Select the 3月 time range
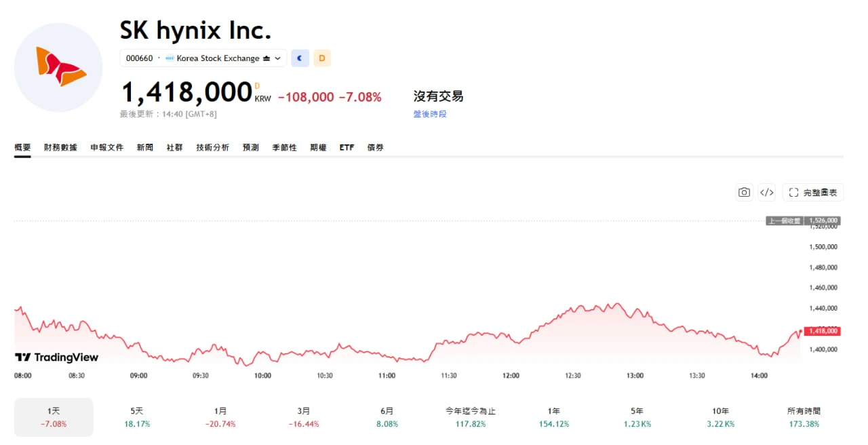The width and height of the screenshot is (868, 445). 304,417
